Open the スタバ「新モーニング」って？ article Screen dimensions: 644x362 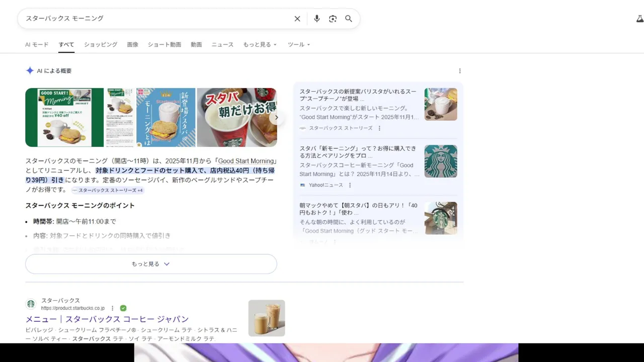click(359, 152)
